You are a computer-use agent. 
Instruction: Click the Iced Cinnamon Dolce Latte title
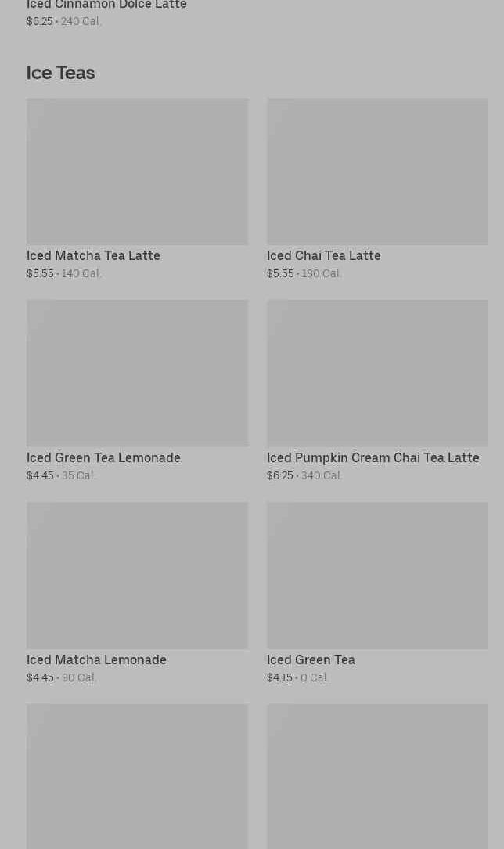click(x=106, y=5)
